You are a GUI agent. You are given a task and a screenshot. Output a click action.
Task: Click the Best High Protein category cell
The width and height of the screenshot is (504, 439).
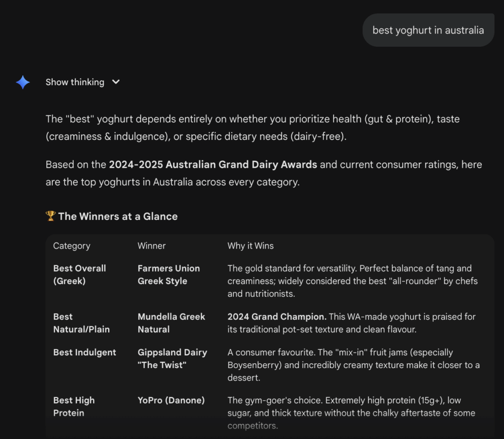point(74,407)
